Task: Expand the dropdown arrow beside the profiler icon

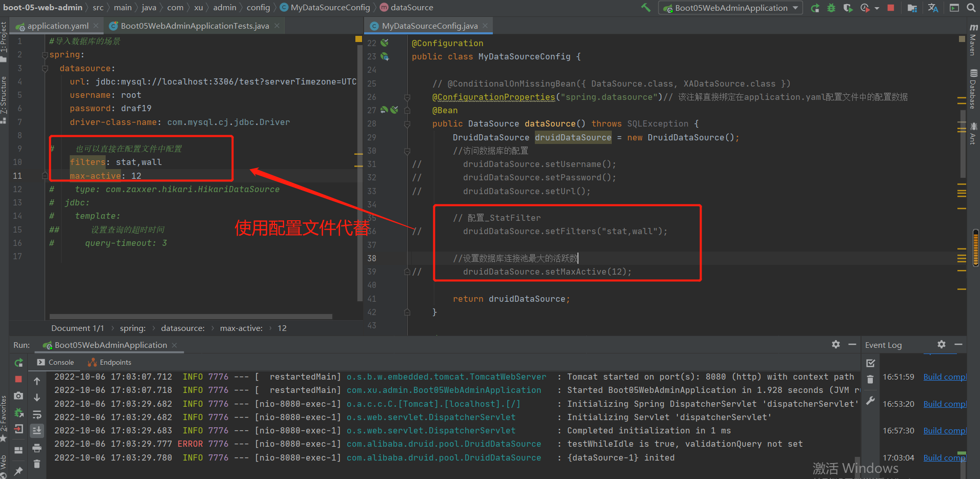Action: (877, 8)
